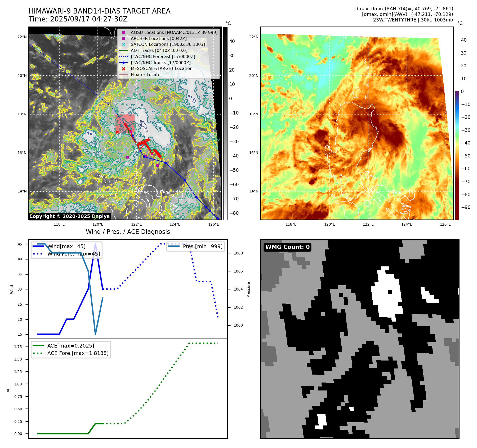477x448 pixels.
Task: Click the 'MESOSCALE/TARGET Location' legend entry
Action: pos(156,68)
